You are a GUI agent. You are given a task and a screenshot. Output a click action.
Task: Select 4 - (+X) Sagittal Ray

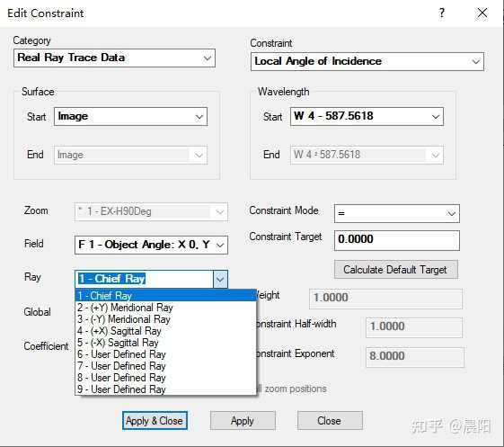[165, 330]
